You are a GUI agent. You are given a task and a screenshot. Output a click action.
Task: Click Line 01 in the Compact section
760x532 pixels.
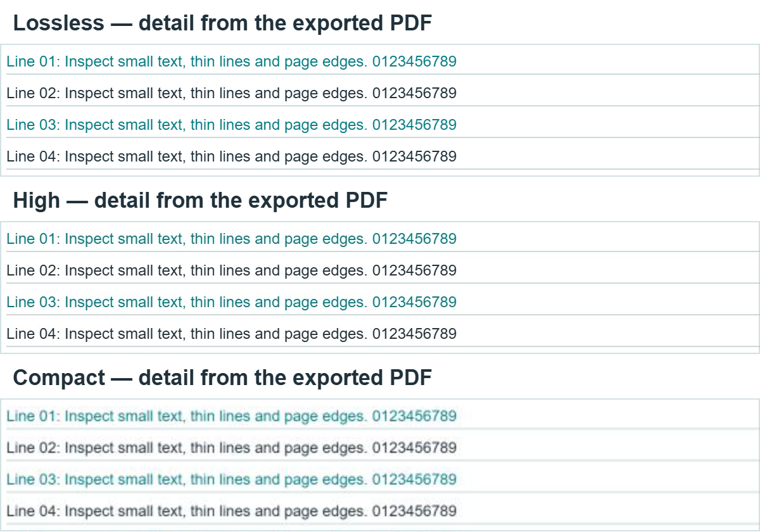tap(231, 416)
